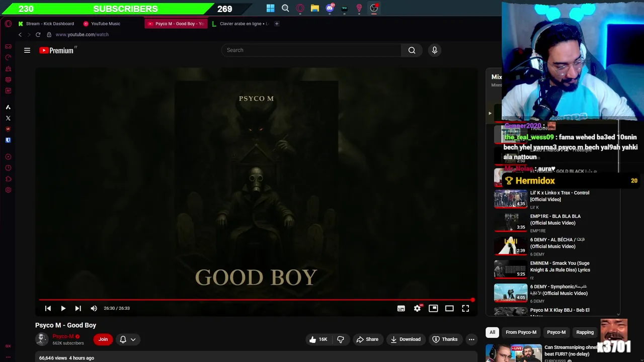Click the YouTube Search input field

(x=311, y=50)
